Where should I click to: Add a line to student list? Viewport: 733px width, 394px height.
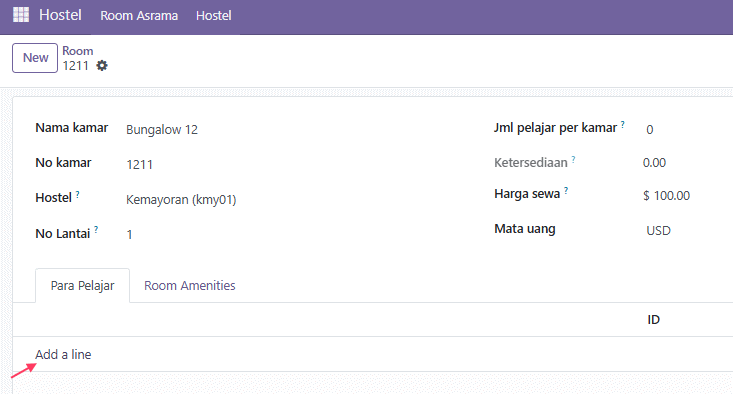[x=63, y=354]
